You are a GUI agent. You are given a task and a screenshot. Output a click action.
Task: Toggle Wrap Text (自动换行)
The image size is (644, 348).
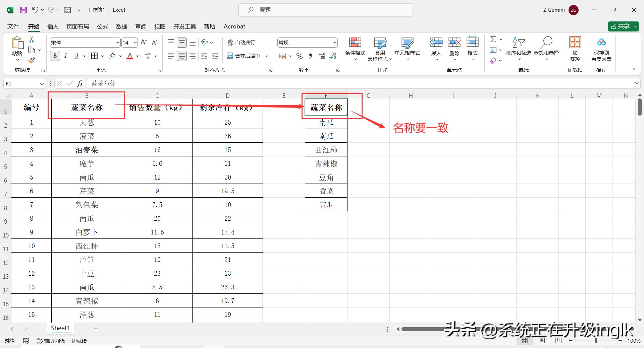click(241, 42)
